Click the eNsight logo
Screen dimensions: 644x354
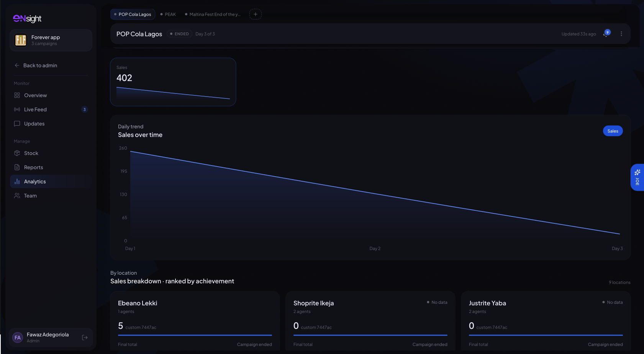tap(27, 18)
